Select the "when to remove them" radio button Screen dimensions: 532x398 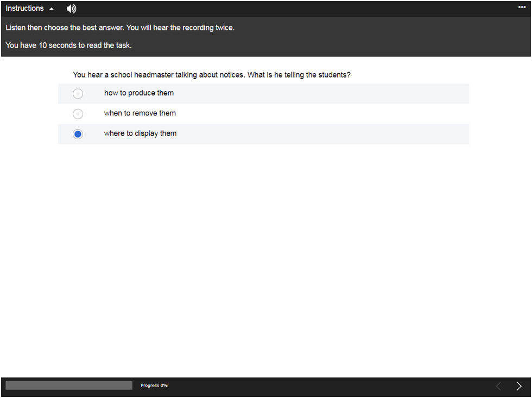tap(78, 114)
